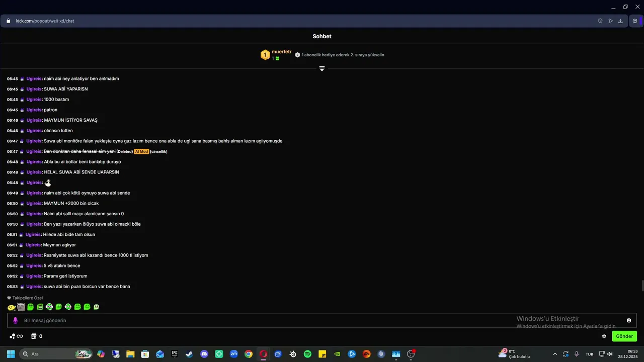The image size is (644, 362).
Task: Open the emoji picker in message box
Action: pyautogui.click(x=629, y=320)
